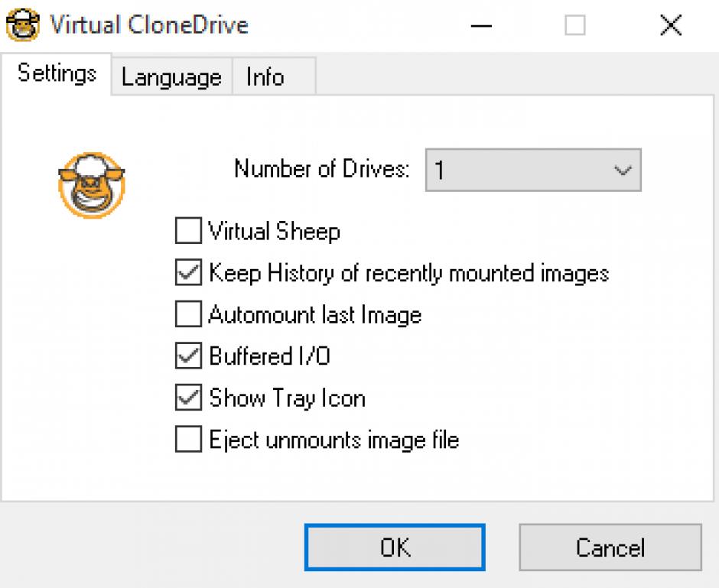Open the Info tab
Image resolution: width=719 pixels, height=588 pixels.
point(265,77)
